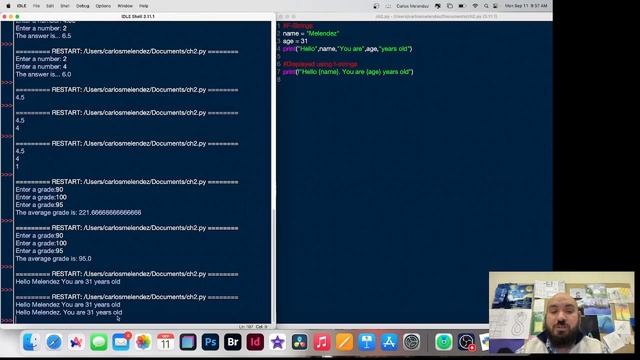
Task: Click the IDLE Shell title bar
Action: pyautogui.click(x=138, y=16)
